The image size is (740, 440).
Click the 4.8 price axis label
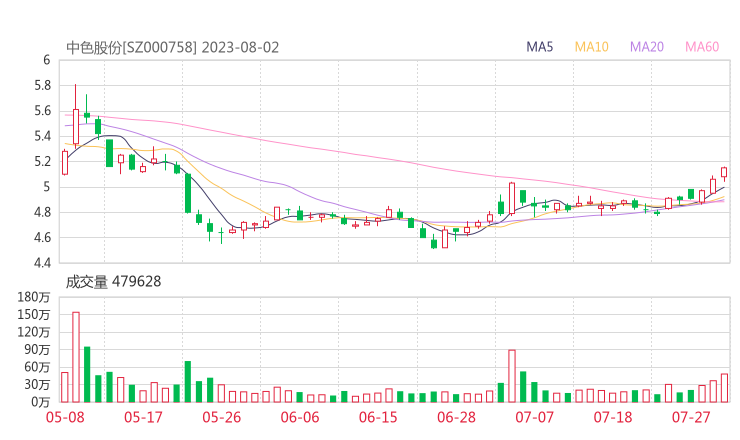coord(42,212)
